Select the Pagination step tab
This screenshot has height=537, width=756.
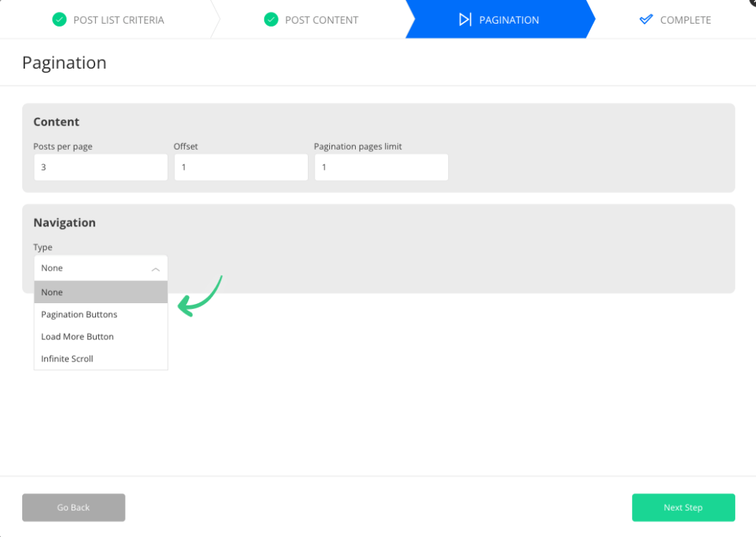tap(500, 20)
